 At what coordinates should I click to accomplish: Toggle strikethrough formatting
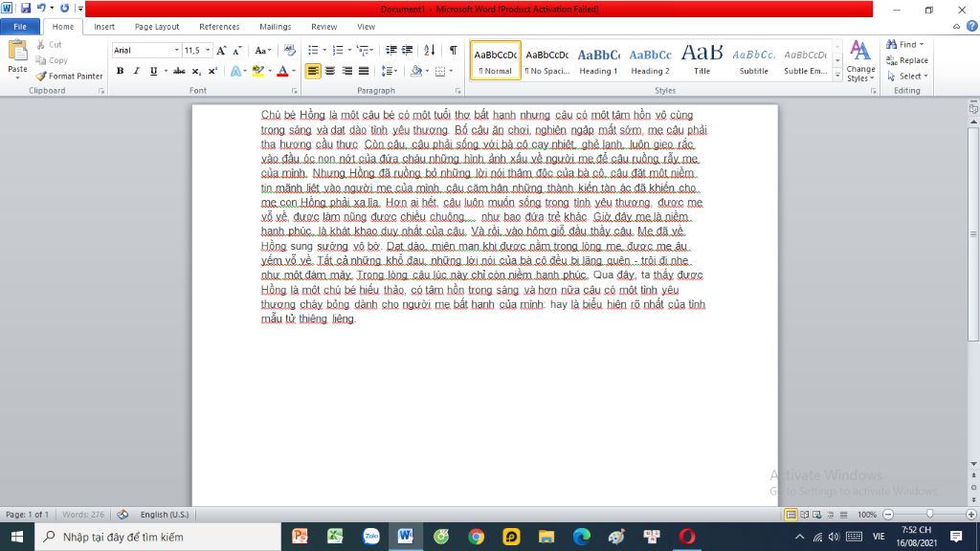(179, 71)
